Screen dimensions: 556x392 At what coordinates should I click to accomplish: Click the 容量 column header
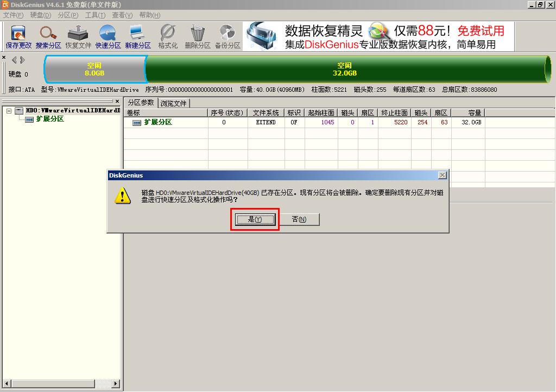[x=468, y=113]
